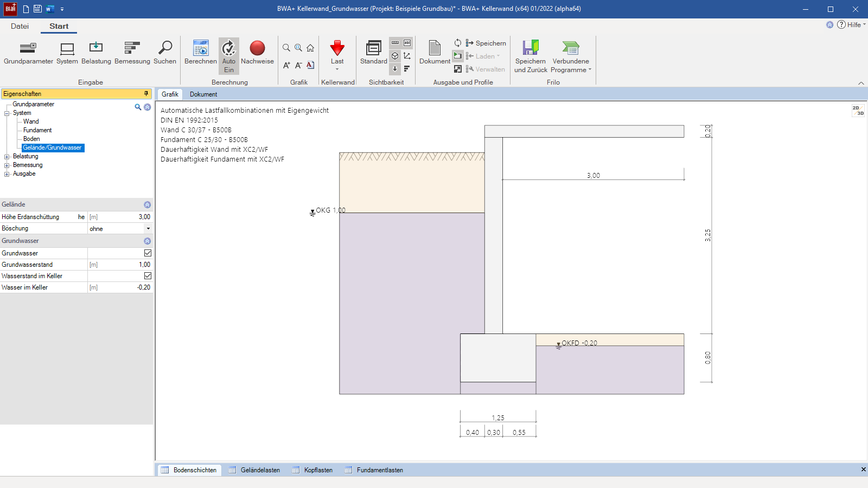
Task: Open the Nachweise red indicator
Action: pos(257,53)
